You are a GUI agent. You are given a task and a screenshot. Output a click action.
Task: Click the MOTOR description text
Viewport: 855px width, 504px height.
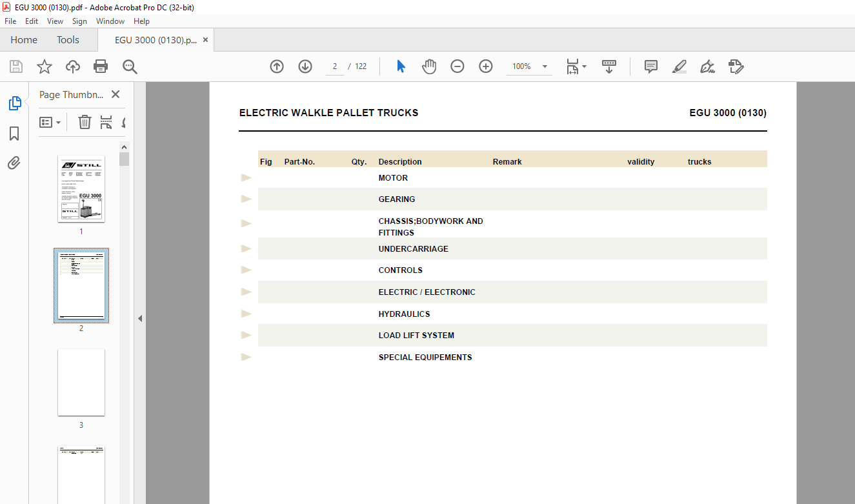tap(393, 178)
